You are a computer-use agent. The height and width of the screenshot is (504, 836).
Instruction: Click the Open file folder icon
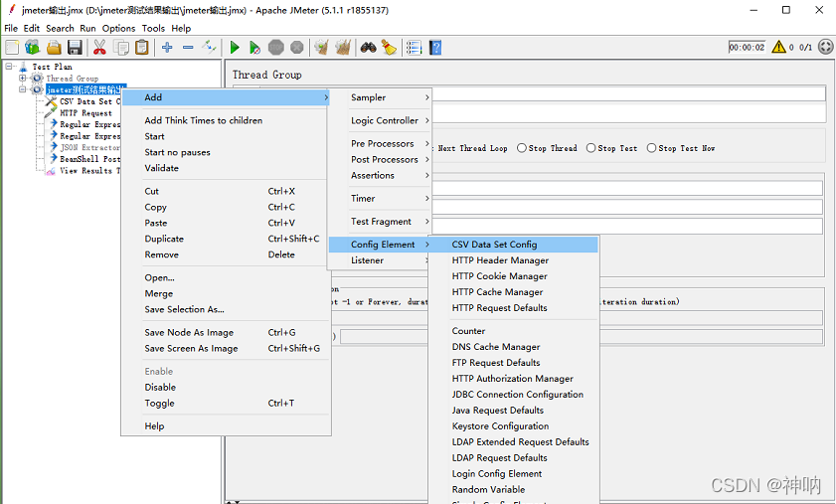coord(54,48)
